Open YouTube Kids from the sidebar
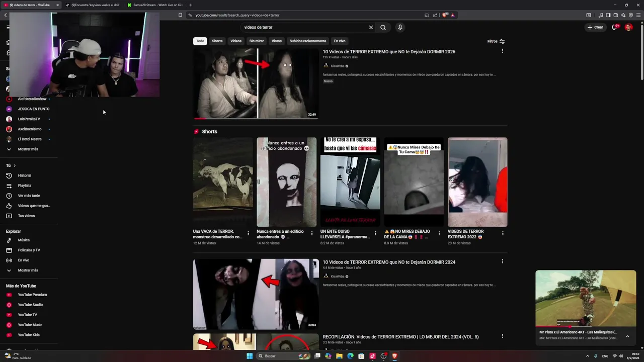 tap(29, 335)
